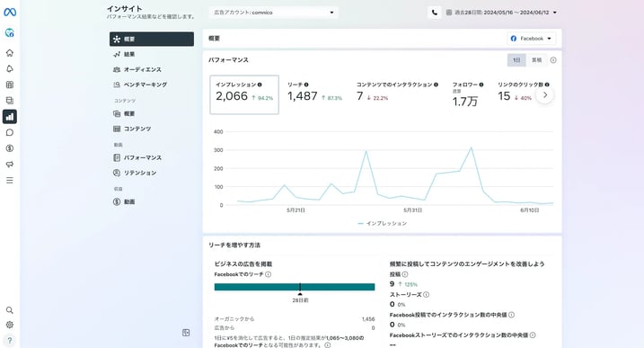Screen dimensions: 644x348
Task: Open the Facebook platform dropdown
Action: [532, 39]
